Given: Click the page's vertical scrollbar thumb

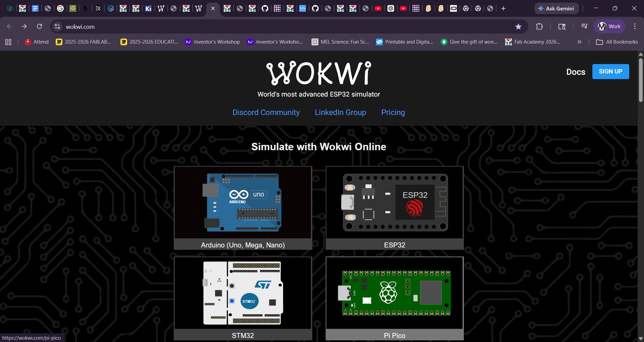Looking at the screenshot, I should (x=641, y=80).
